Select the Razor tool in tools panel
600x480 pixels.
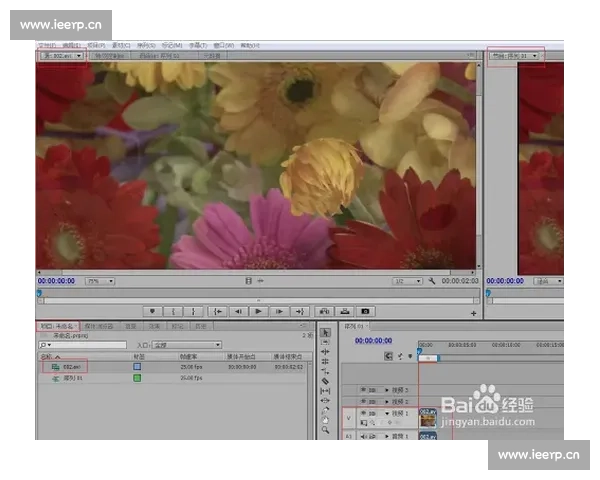pyautogui.click(x=326, y=381)
